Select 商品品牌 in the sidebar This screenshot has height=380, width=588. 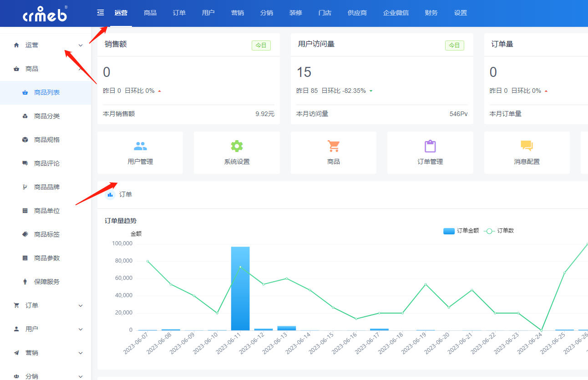coord(46,187)
